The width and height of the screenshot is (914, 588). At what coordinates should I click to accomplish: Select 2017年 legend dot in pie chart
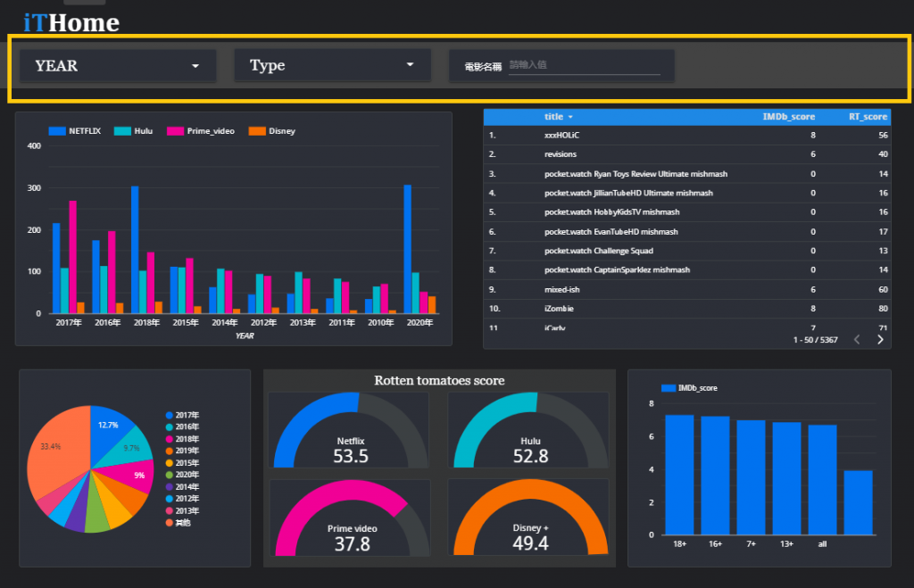(x=169, y=416)
